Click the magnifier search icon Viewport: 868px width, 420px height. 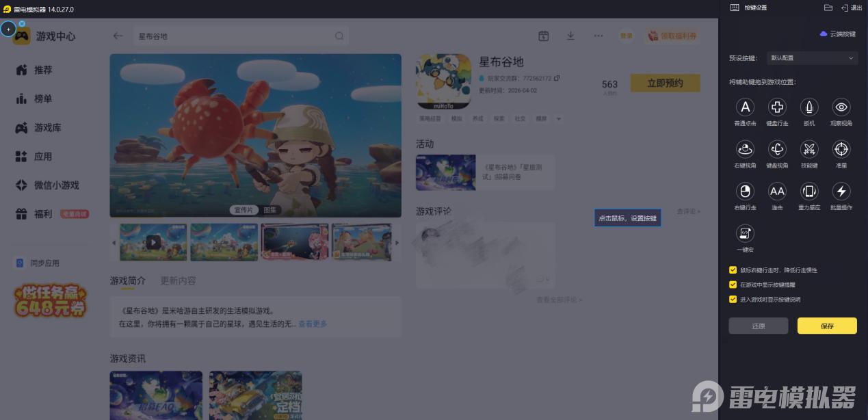[339, 36]
